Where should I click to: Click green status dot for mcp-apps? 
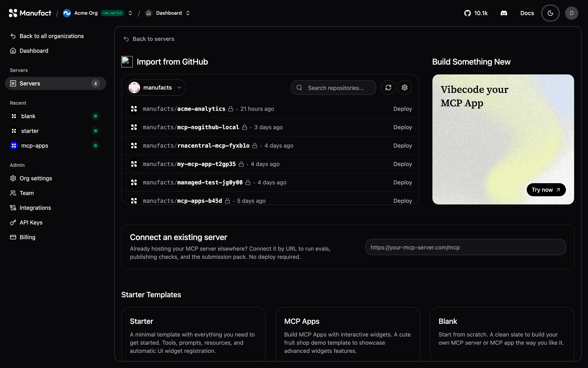pyautogui.click(x=96, y=146)
